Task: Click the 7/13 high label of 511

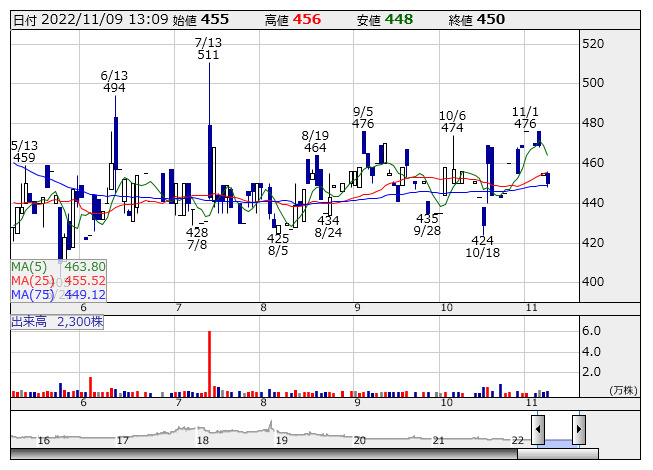Action: [x=208, y=55]
